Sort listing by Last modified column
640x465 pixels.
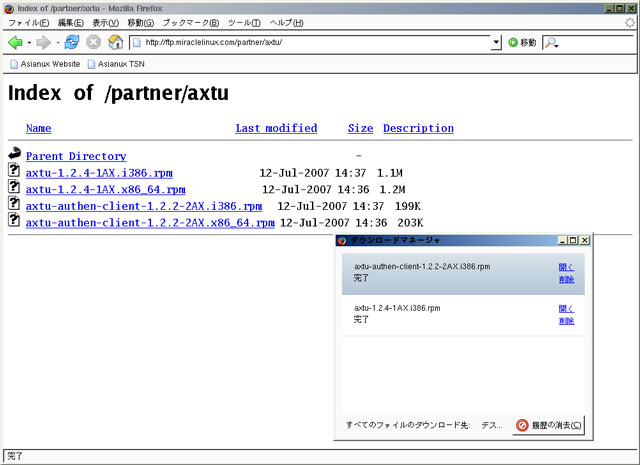click(276, 128)
